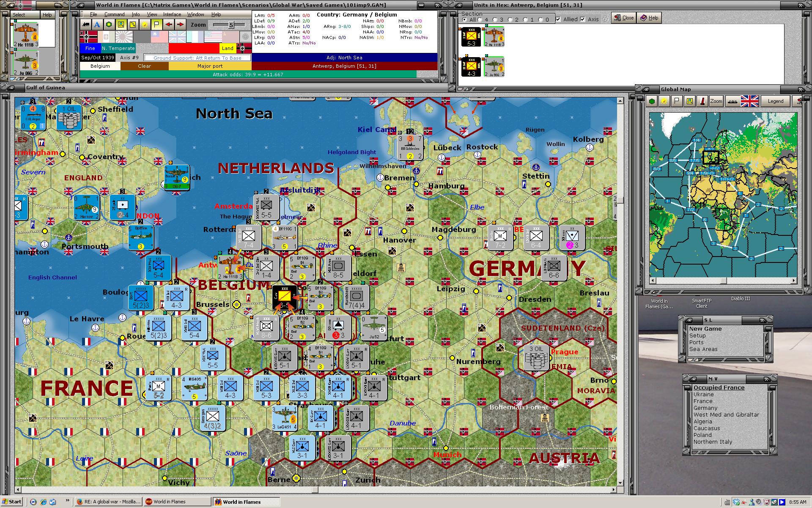This screenshot has height=508, width=812.
Task: Select the 4-3 Belgian infantry unit in Units in Hex
Action: [x=471, y=67]
